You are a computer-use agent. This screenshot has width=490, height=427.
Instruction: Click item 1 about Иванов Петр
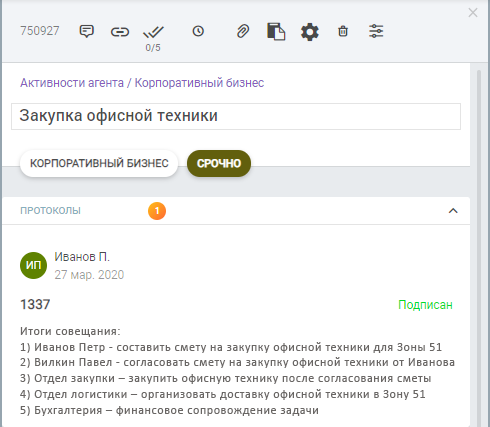(x=231, y=347)
